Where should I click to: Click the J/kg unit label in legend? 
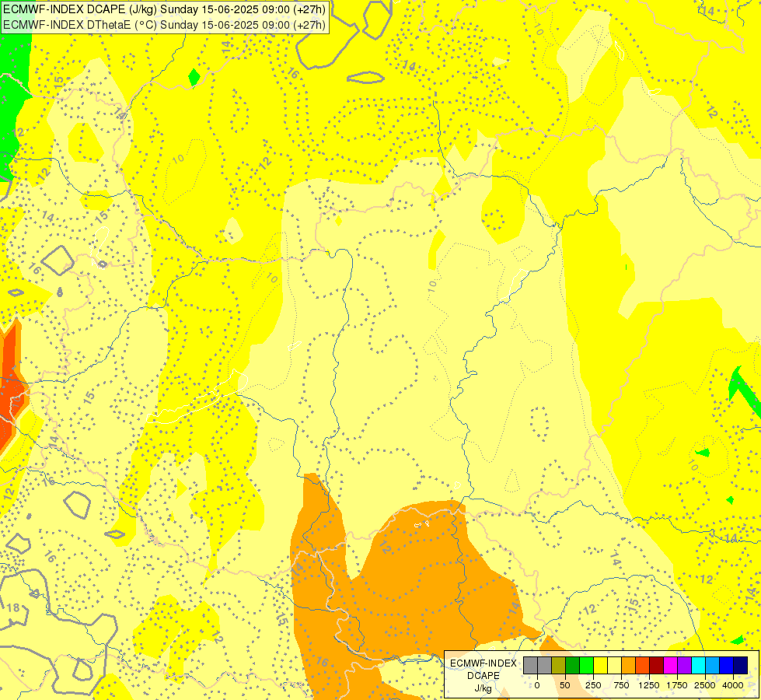pos(483,688)
